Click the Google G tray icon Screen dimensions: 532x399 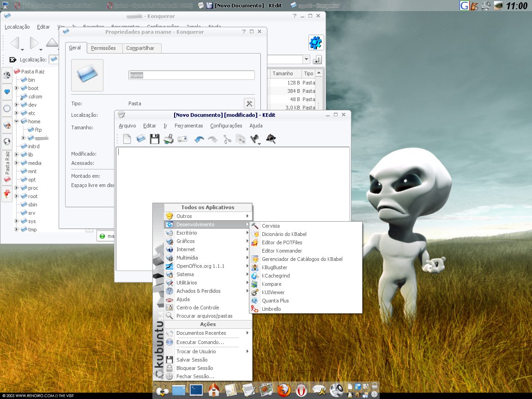(464, 6)
